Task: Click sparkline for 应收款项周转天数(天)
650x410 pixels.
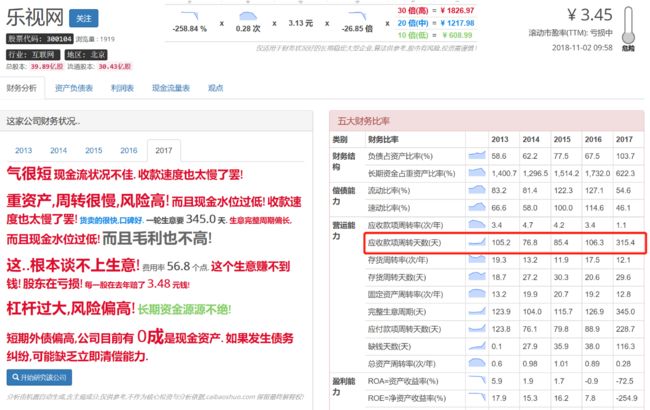Action: [x=477, y=242]
